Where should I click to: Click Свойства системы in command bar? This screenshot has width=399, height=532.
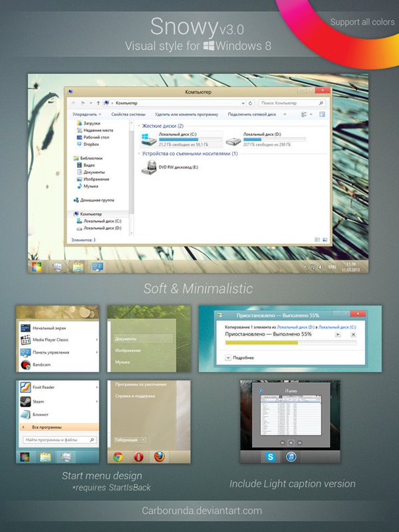(x=128, y=115)
